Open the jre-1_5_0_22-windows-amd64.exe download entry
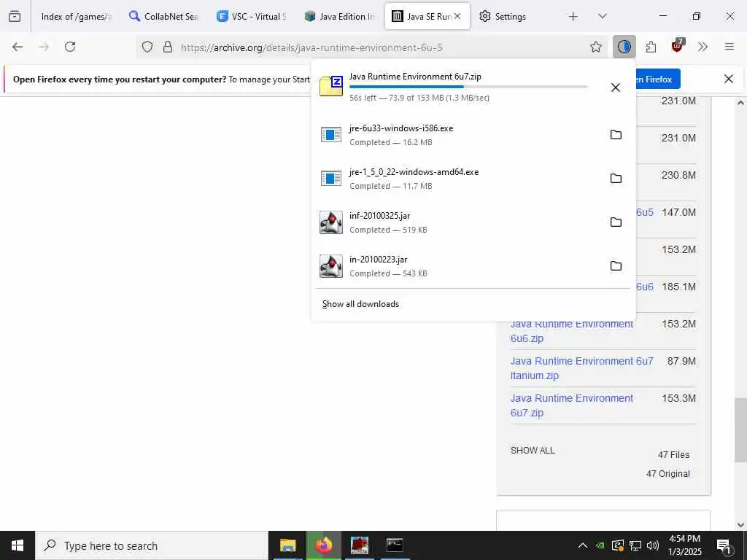747x560 pixels. pos(457,179)
